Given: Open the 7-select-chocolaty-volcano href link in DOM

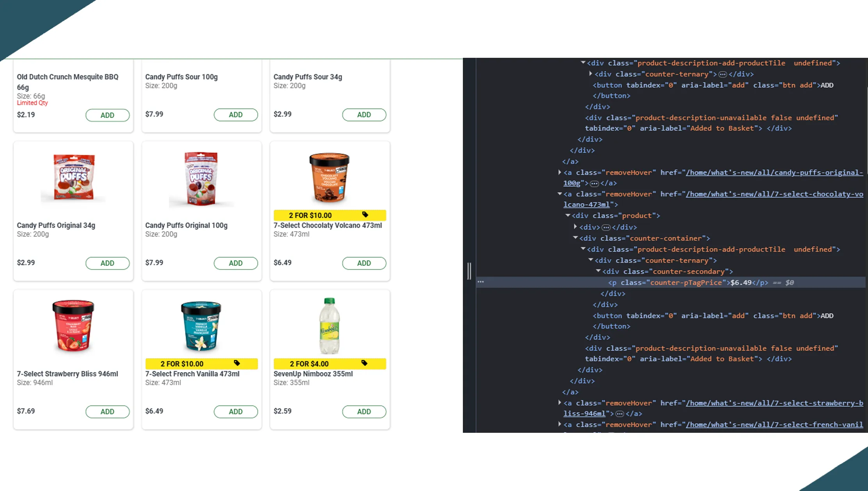Looking at the screenshot, I should (x=774, y=194).
